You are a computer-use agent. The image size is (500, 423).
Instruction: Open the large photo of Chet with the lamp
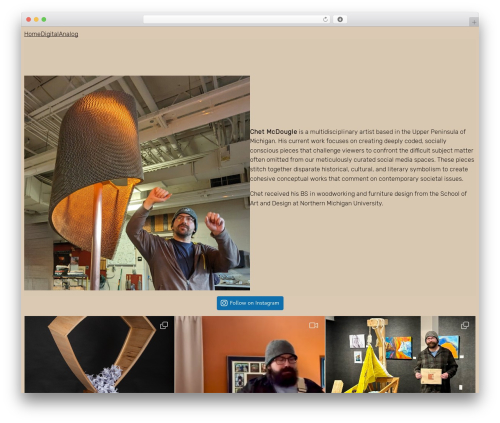(137, 183)
